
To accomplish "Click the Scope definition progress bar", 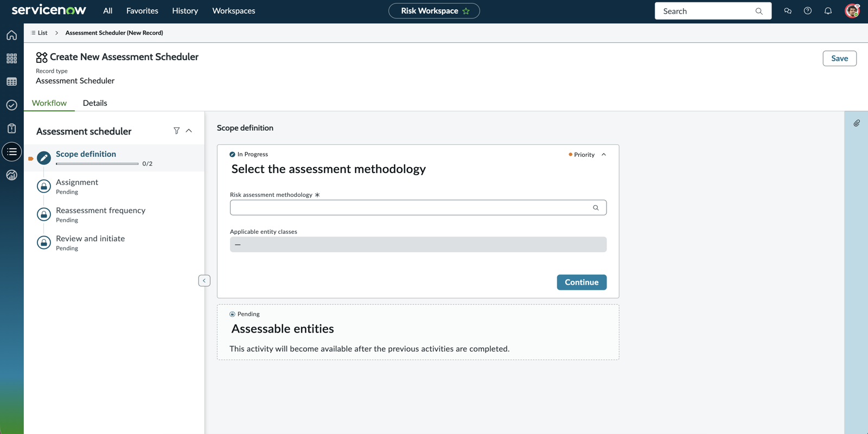I will (97, 164).
